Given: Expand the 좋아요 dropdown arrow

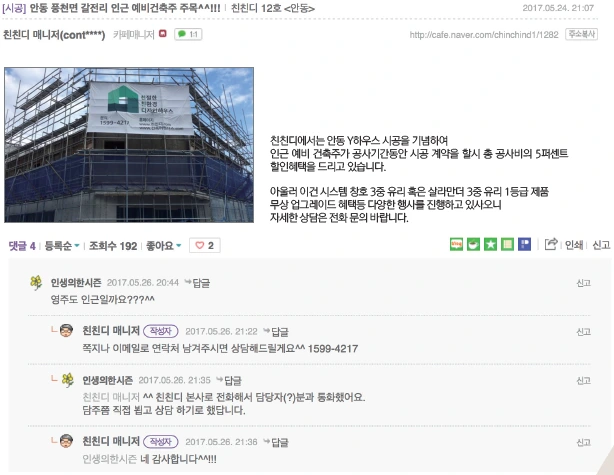Looking at the screenshot, I should tap(179, 246).
